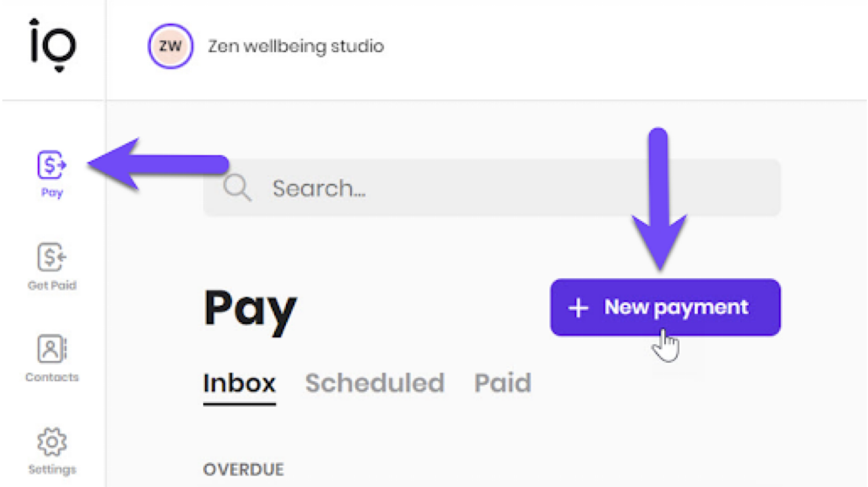
Task: Open the Pay section icon in sidebar
Action: point(52,165)
